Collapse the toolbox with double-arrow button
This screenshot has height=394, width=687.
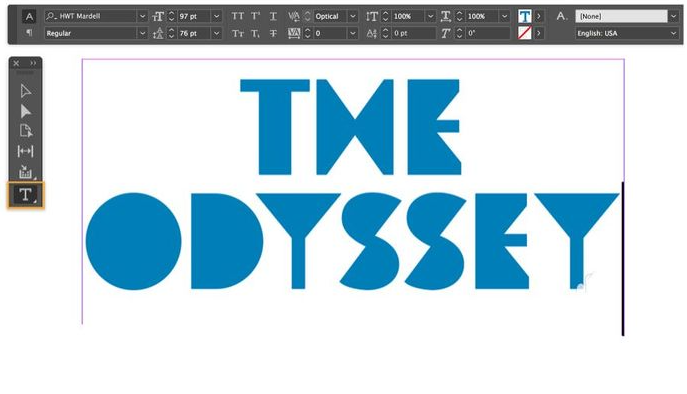(33, 63)
